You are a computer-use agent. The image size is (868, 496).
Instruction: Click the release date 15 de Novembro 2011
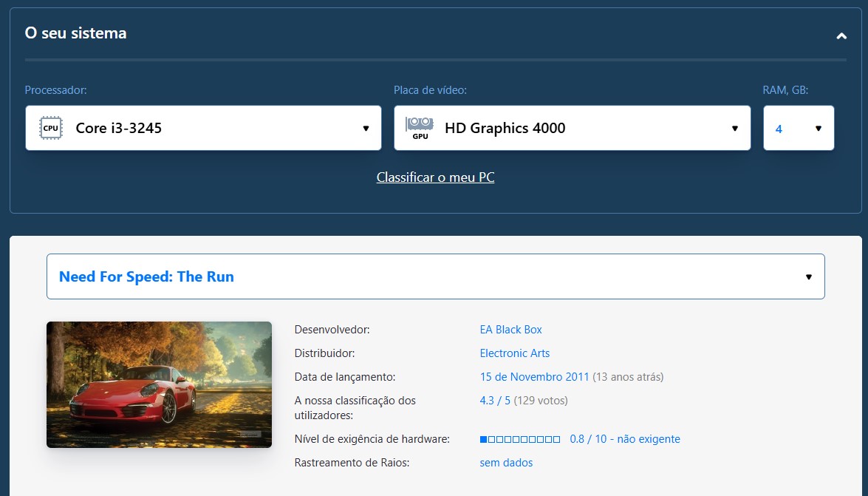click(x=534, y=377)
